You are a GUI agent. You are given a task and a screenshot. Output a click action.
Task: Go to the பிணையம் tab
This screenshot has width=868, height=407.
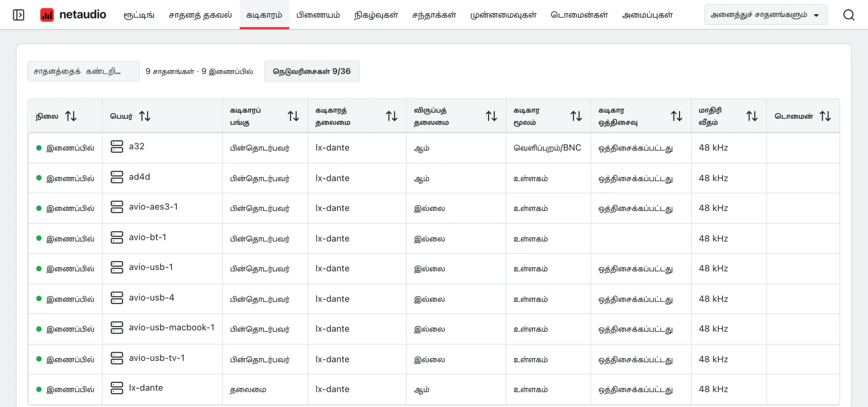(x=318, y=15)
